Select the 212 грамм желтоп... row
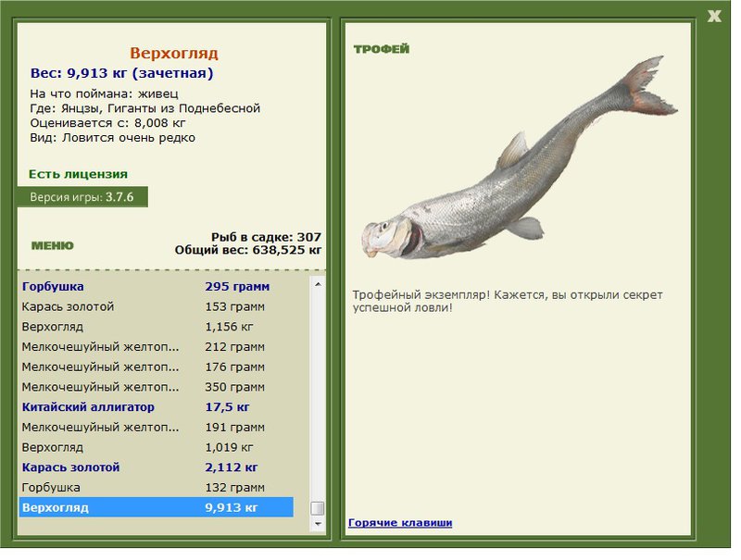741x560 pixels. 157,347
